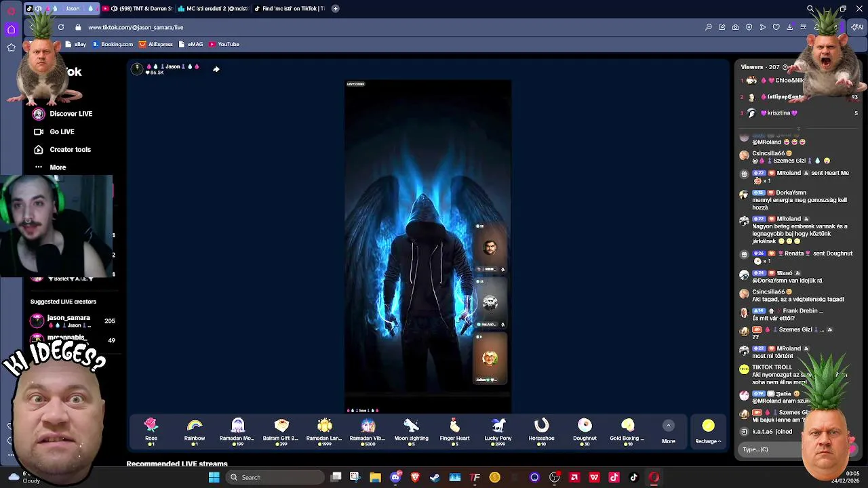Open the Recharge coins menu
This screenshot has width=868, height=488.
tap(708, 431)
